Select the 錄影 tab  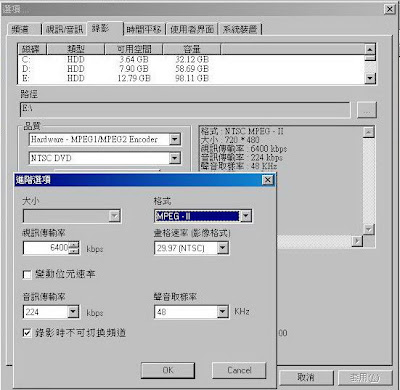pyautogui.click(x=105, y=29)
